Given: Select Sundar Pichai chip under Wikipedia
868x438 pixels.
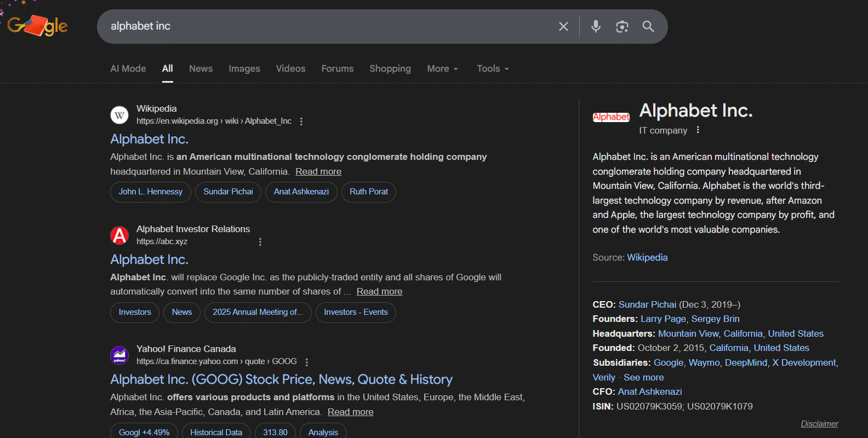Looking at the screenshot, I should [x=228, y=192].
